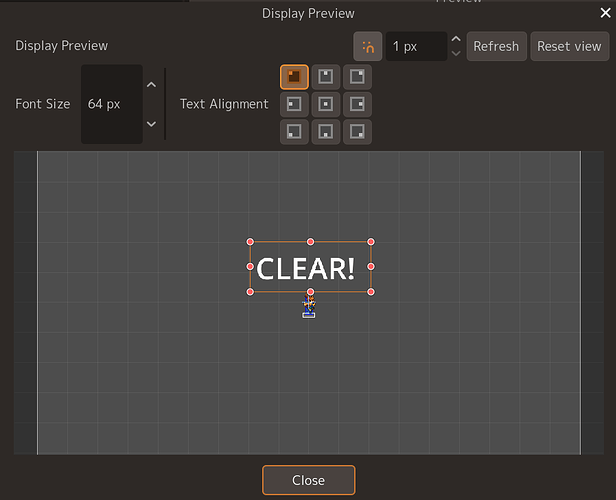Viewport: 616px width, 500px height.
Task: Select bottom-center text alignment
Action: pos(326,132)
